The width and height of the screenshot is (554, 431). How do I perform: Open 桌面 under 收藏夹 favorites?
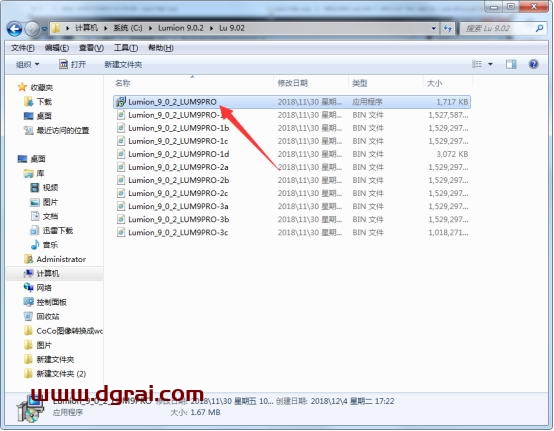tap(44, 116)
